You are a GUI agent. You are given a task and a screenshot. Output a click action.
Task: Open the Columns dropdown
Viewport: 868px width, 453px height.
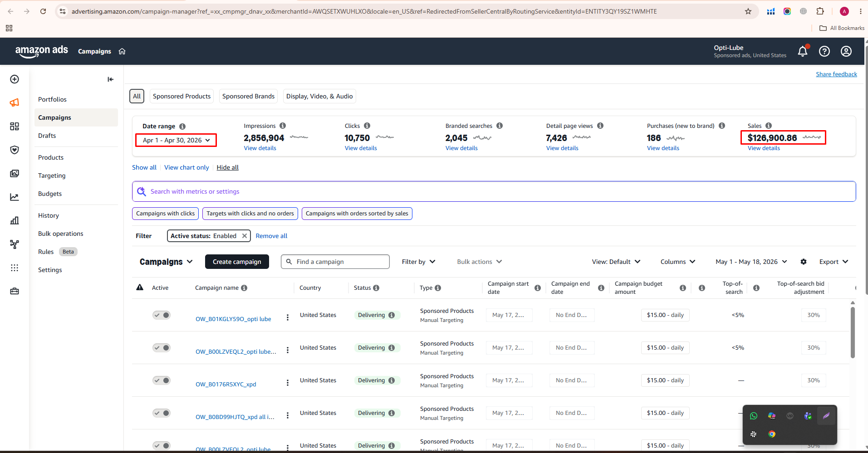pos(678,262)
